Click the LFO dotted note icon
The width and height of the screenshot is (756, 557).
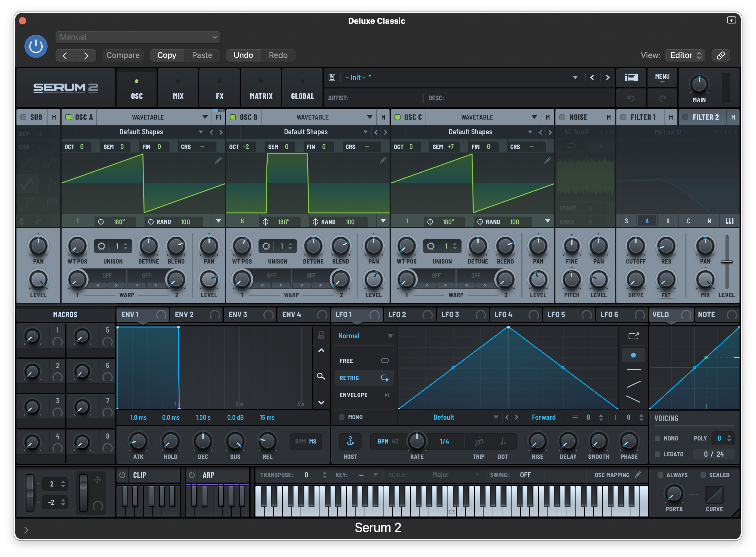pos(503,441)
